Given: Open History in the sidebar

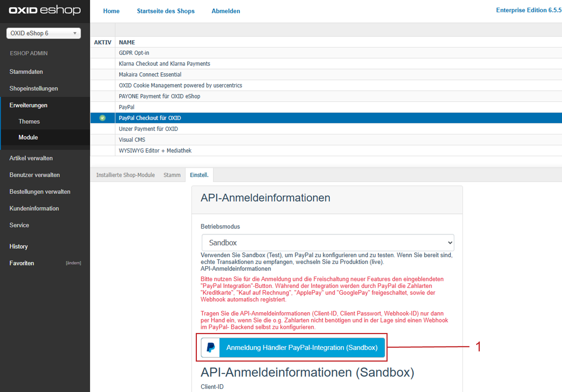Looking at the screenshot, I should tap(18, 246).
